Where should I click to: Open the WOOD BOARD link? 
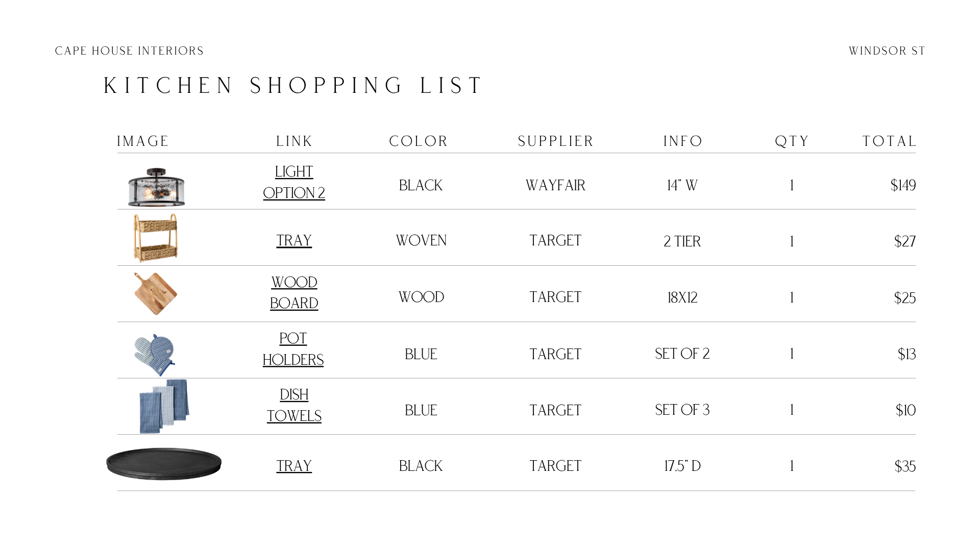(x=294, y=292)
